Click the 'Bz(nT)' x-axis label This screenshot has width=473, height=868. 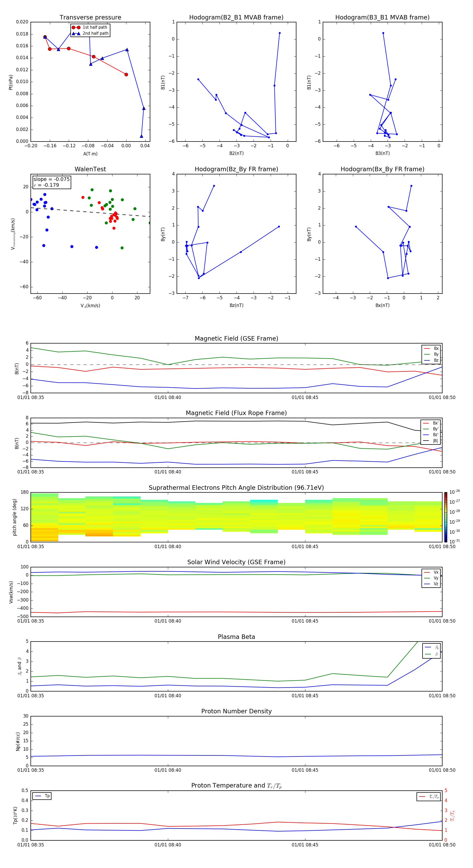[236, 305]
